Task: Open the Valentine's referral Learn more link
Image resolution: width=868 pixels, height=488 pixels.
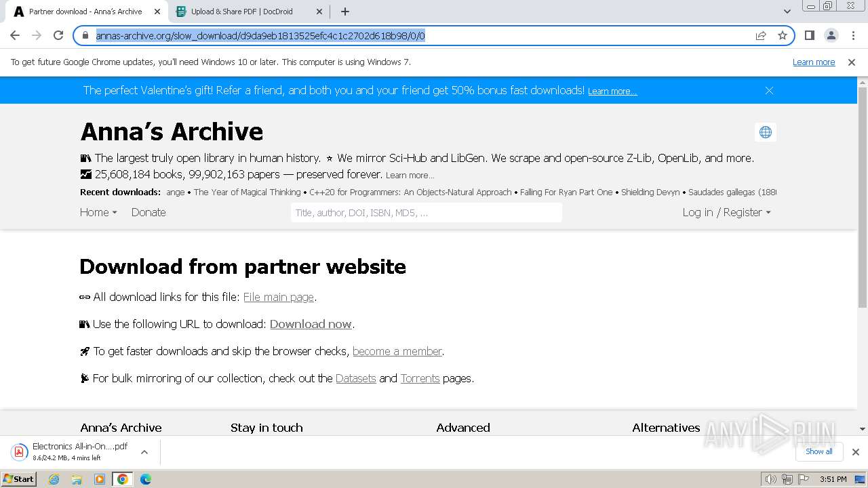Action: pos(612,91)
